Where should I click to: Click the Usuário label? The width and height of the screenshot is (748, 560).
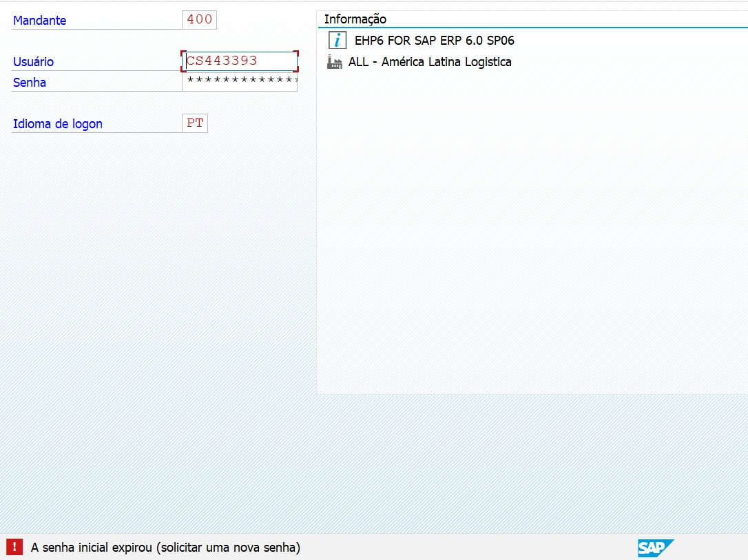pos(33,61)
